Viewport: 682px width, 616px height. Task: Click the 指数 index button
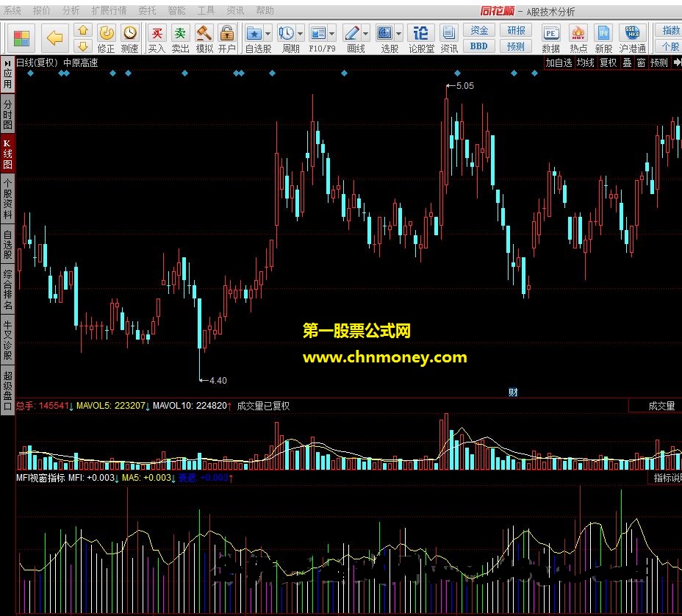pos(669,30)
